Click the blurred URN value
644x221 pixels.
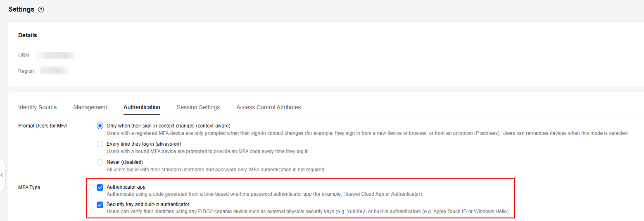coord(55,55)
